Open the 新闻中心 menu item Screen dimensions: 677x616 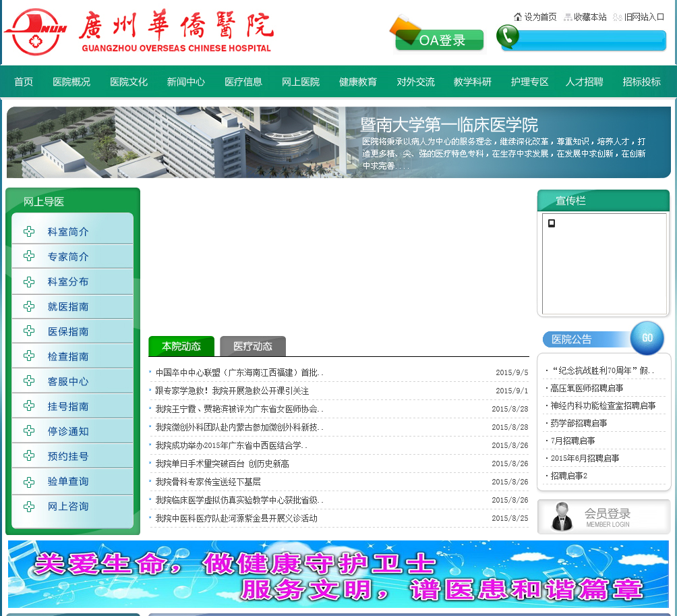coord(186,82)
